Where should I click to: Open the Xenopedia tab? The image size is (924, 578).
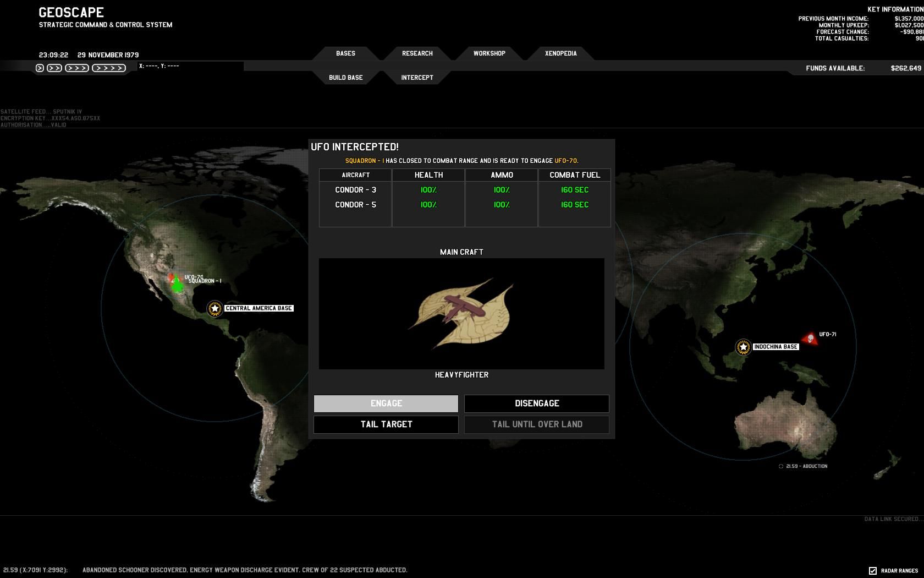tap(560, 53)
